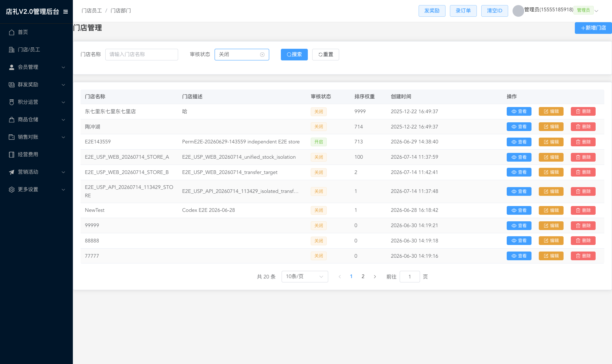Screen dimensions: 612x364
Task: Focus the 门店名称 search input
Action: pyautogui.click(x=142, y=55)
